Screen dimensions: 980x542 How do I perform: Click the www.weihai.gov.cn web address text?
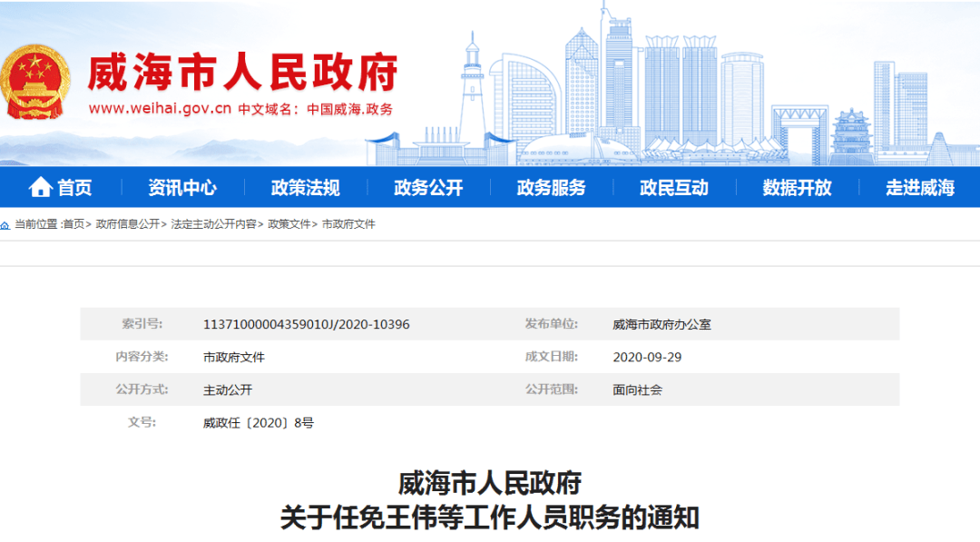(x=160, y=109)
